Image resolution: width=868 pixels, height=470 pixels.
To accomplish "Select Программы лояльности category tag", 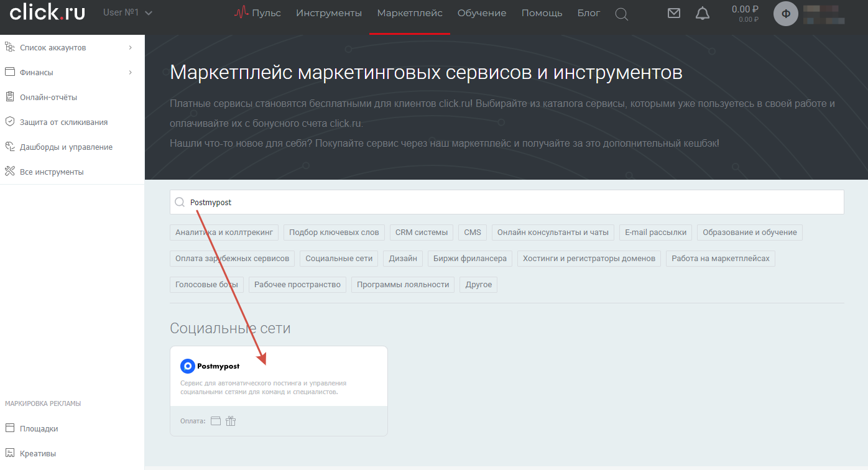I will [x=404, y=285].
